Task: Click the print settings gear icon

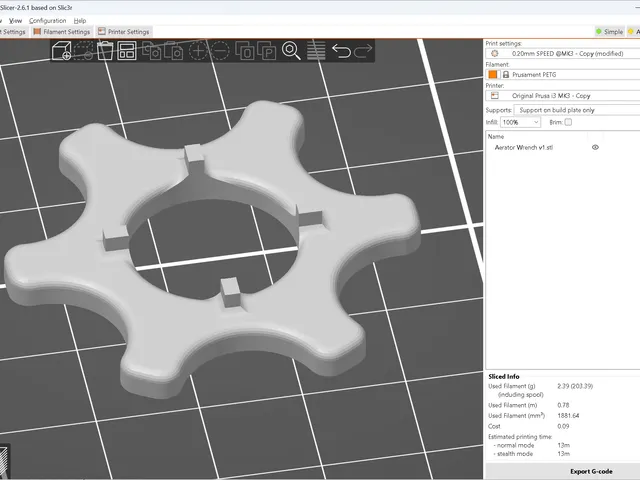Action: point(495,53)
